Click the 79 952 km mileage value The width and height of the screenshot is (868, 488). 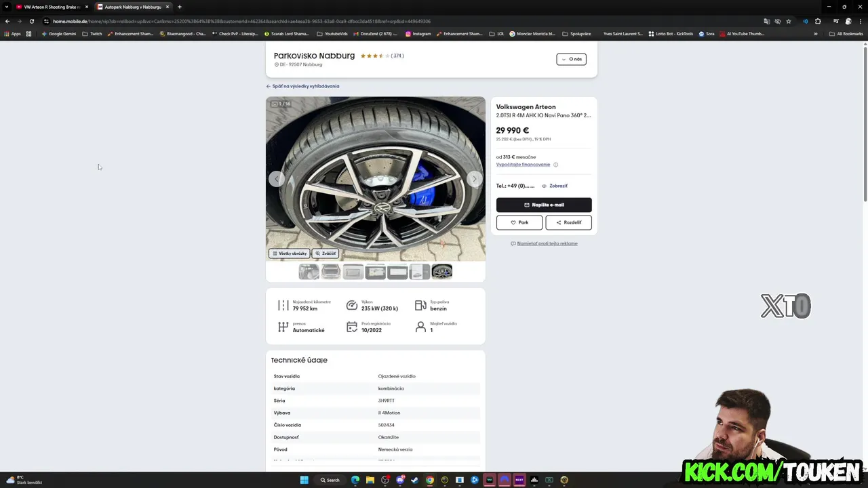click(x=305, y=308)
